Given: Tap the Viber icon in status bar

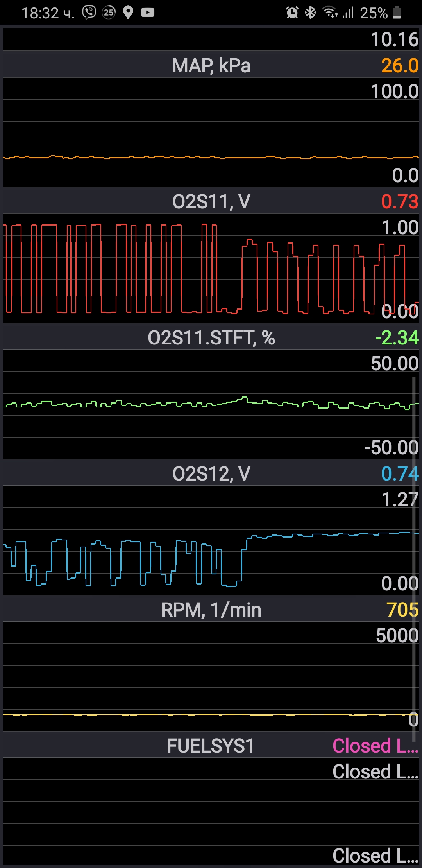Looking at the screenshot, I should 89,13.
